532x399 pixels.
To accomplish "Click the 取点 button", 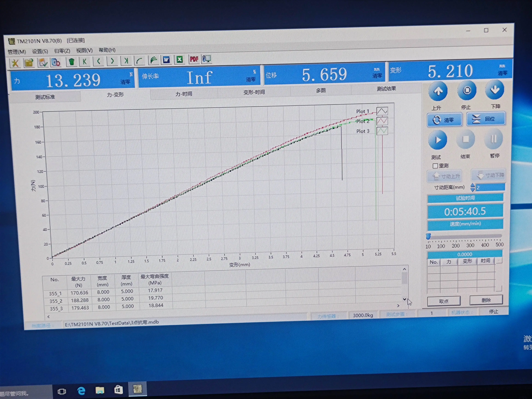I will 444,301.
